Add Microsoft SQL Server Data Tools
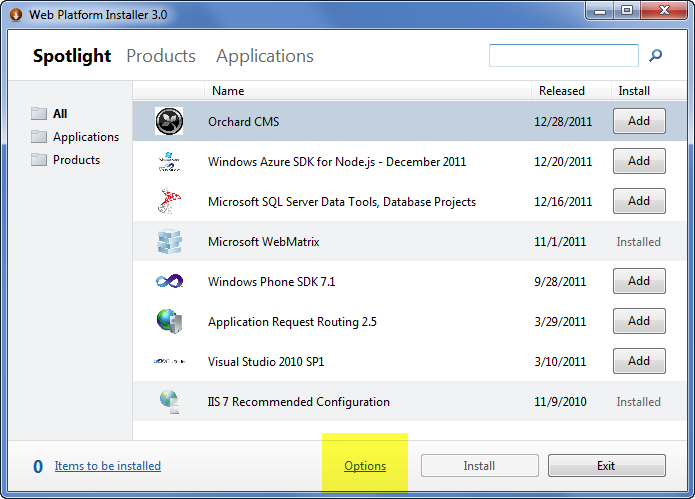Screen dimensions: 695x499 coord(639,201)
